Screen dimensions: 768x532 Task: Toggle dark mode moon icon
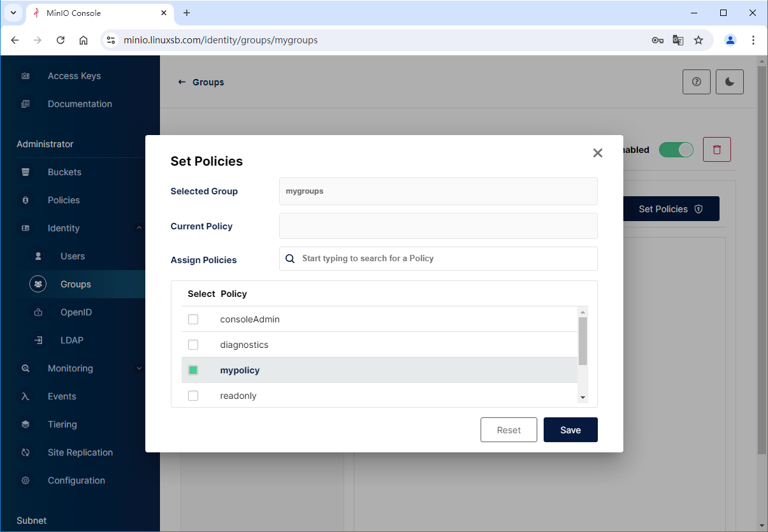click(x=729, y=82)
